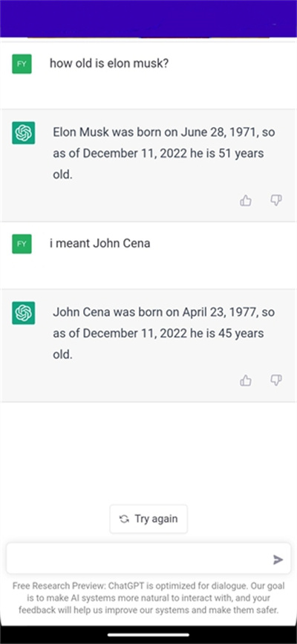
Task: Thumbs down the Elon Musk answer
Action: (x=276, y=201)
